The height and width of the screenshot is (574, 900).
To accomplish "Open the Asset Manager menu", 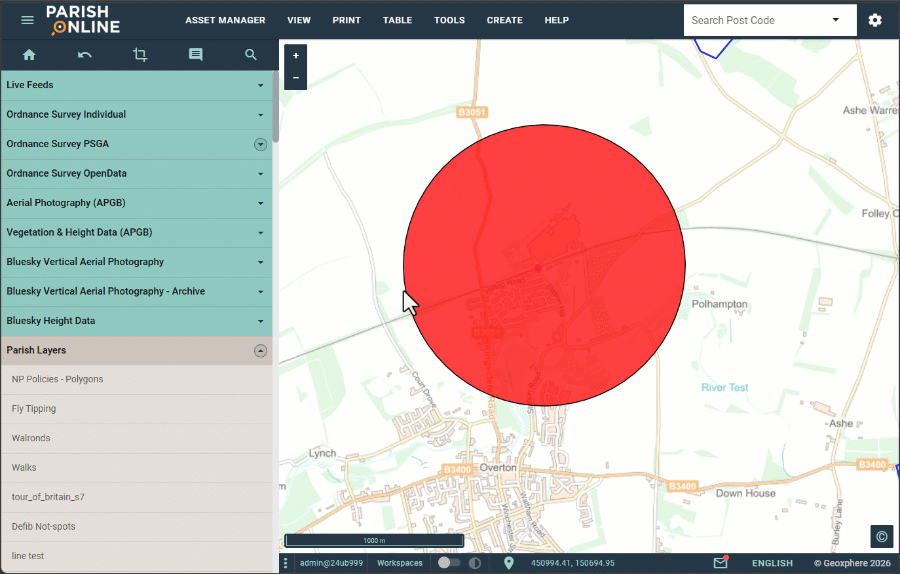I will coord(225,20).
